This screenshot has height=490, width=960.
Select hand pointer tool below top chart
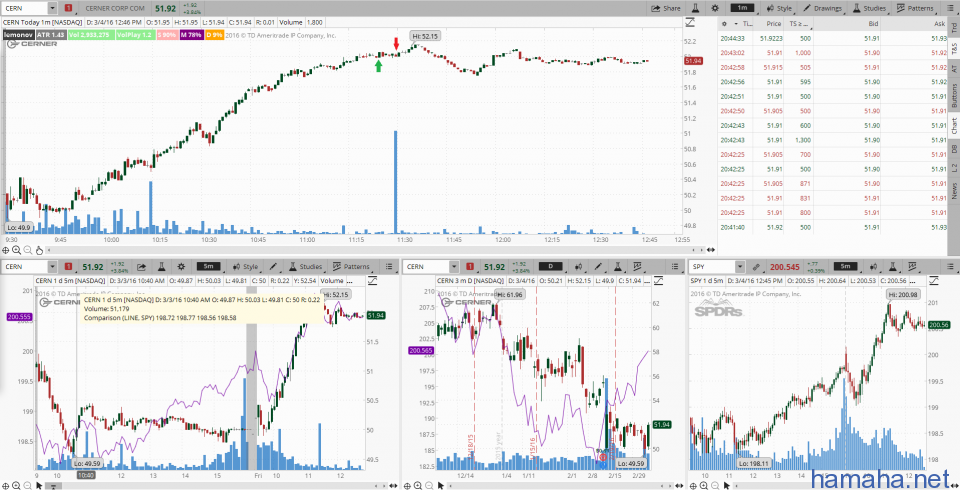(39, 250)
